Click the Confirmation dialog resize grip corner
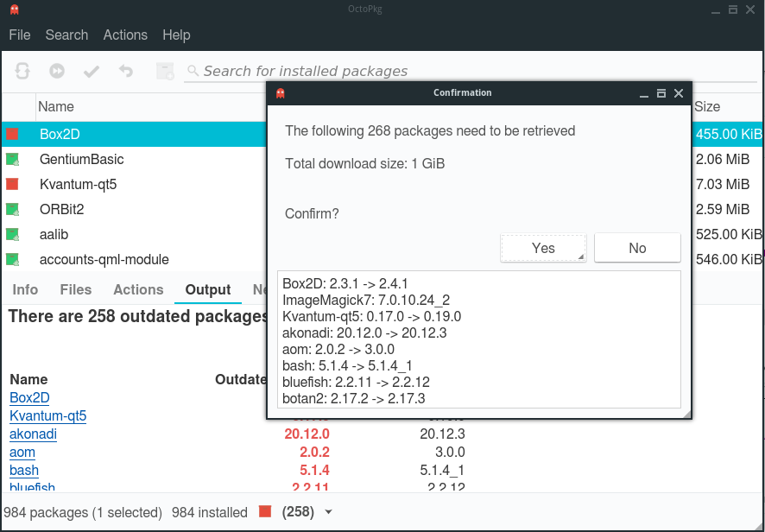This screenshot has width=765, height=532. (687, 415)
